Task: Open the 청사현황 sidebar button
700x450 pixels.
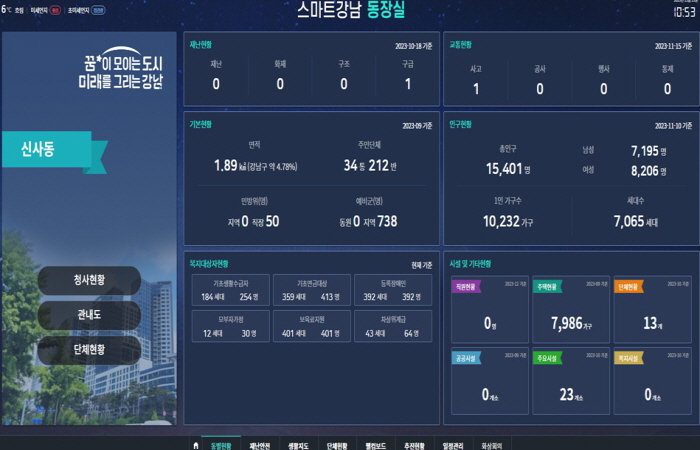Action: (x=89, y=280)
